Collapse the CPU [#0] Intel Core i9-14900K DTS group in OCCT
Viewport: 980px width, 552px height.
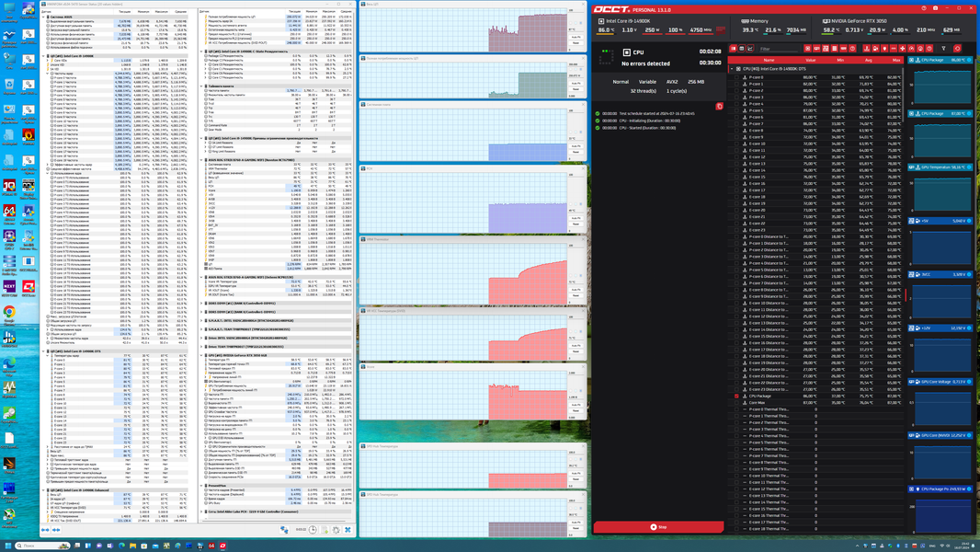pos(732,69)
